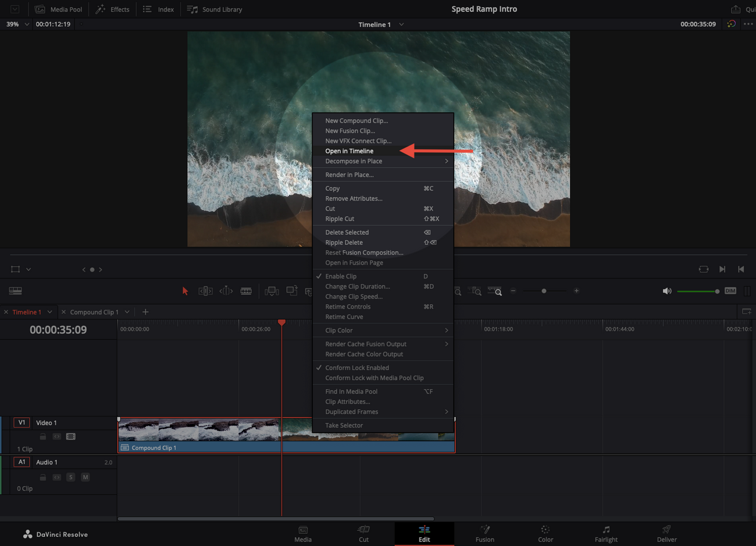Toggle the DIM audio button
The image size is (756, 546).
730,291
